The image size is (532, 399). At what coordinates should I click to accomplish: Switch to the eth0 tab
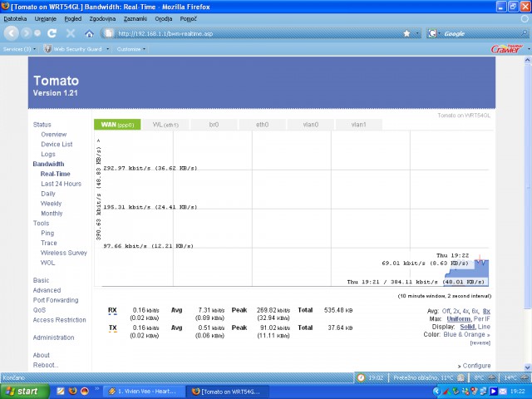[x=262, y=125]
